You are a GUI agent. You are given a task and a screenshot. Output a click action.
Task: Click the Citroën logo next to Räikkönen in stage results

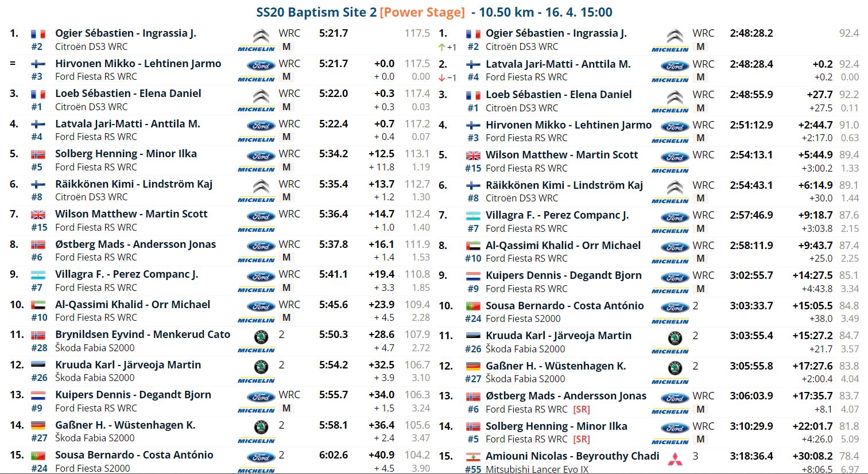pyautogui.click(x=261, y=187)
